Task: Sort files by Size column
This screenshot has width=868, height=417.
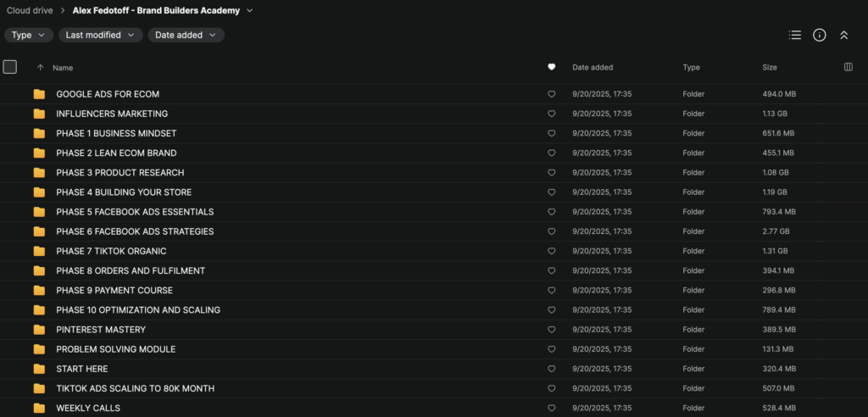Action: tap(770, 67)
